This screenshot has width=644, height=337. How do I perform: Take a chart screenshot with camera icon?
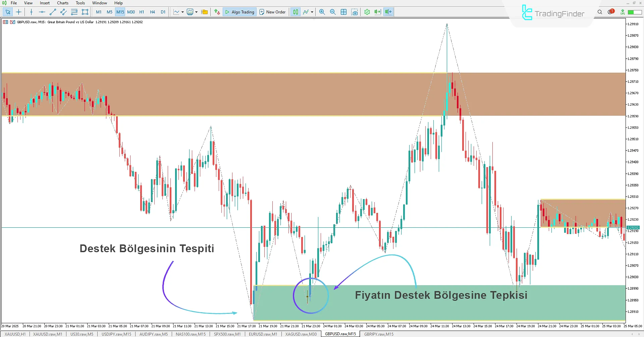[x=355, y=12]
